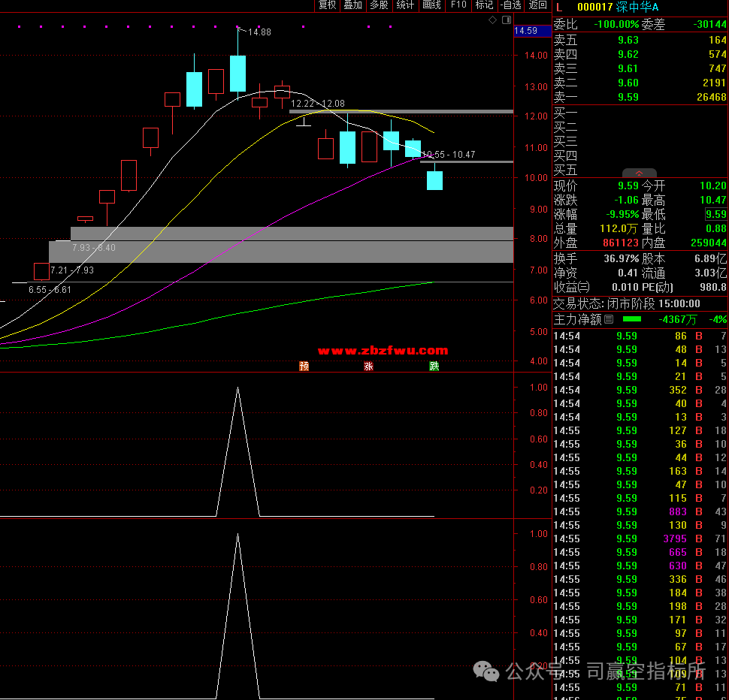
Task: Click the 买一 bid row
Action: tap(640, 113)
